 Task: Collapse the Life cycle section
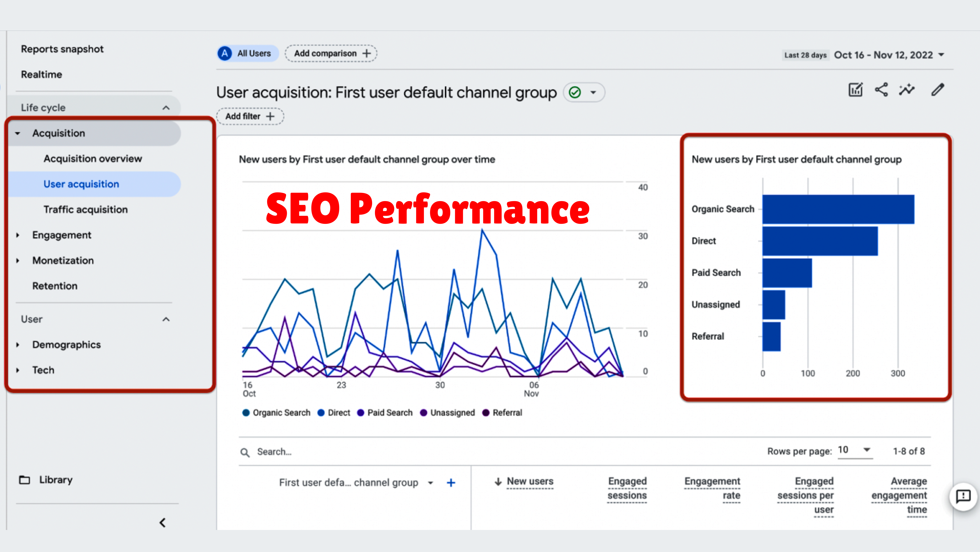[166, 108]
